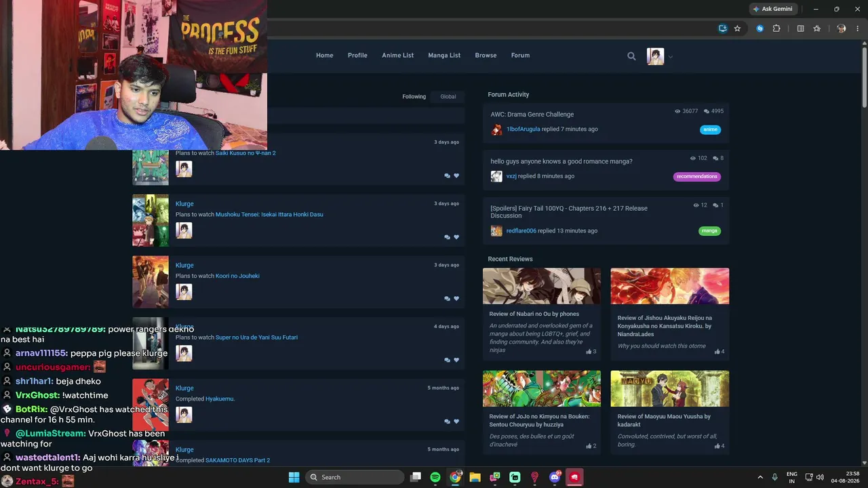Image resolution: width=868 pixels, height=488 pixels.
Task: Open user vxzj's profile link
Action: [511, 176]
